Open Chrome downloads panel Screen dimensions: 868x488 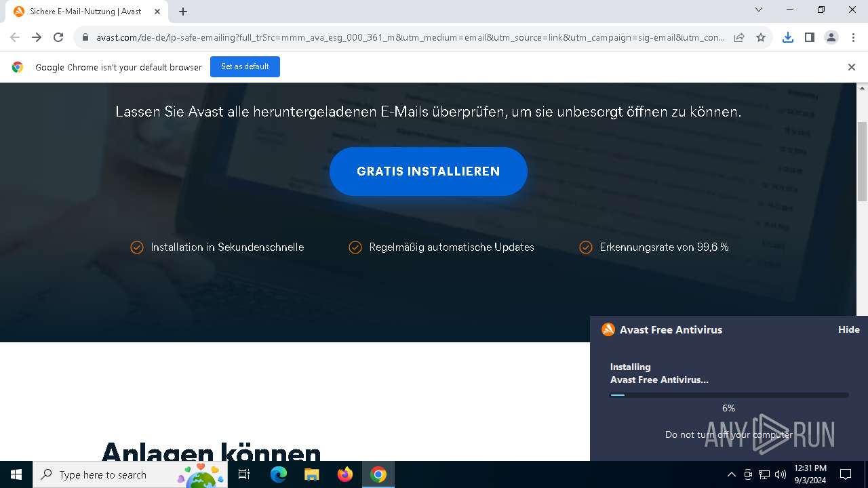pos(787,37)
